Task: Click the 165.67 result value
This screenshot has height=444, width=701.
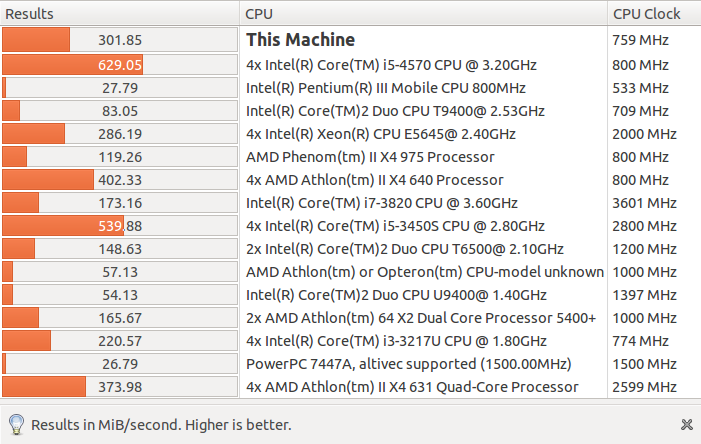Action: pos(120,318)
